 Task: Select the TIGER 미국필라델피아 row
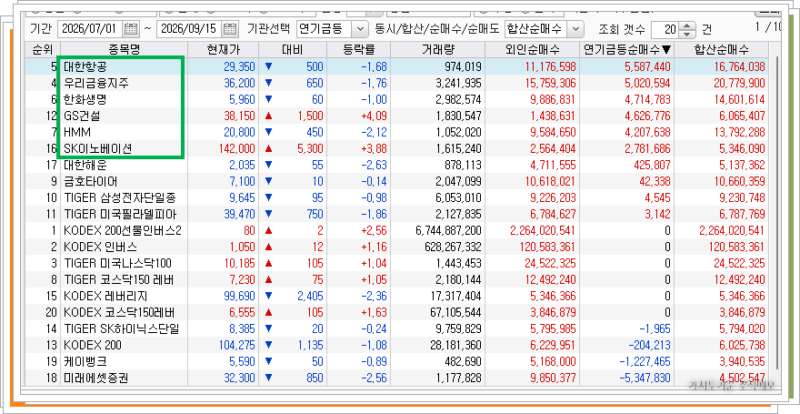tap(397, 214)
